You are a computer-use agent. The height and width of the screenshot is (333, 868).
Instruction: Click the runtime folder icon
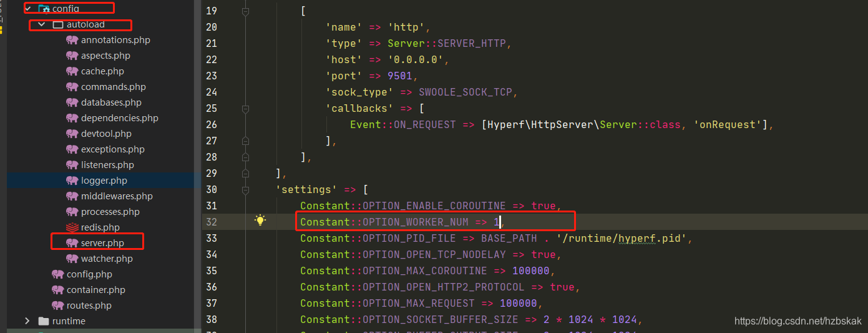click(44, 321)
